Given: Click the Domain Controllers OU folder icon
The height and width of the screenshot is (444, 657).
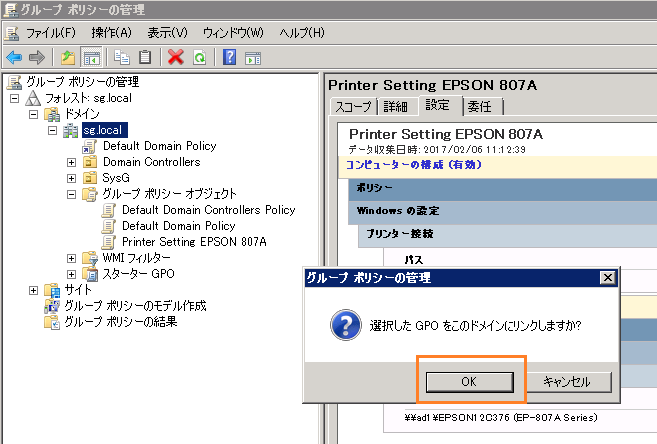Looking at the screenshot, I should (90, 162).
